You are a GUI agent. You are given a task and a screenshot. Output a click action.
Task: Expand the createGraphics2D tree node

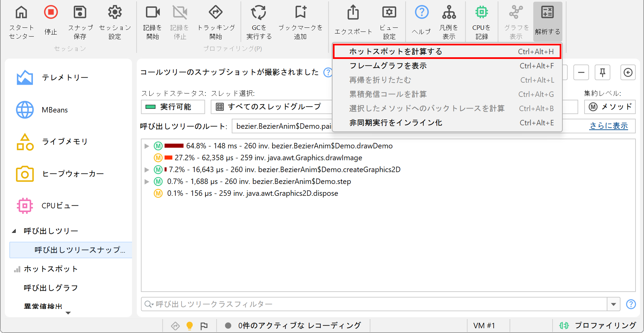pos(147,170)
